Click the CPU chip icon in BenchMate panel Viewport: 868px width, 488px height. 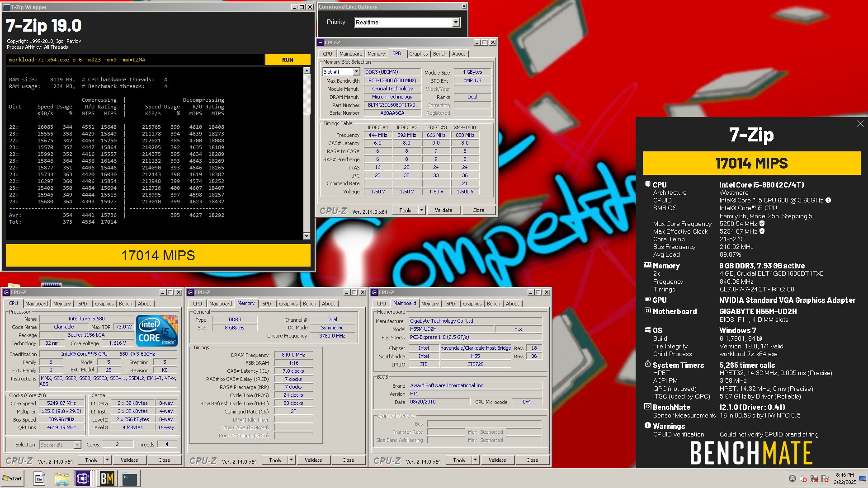coord(647,184)
